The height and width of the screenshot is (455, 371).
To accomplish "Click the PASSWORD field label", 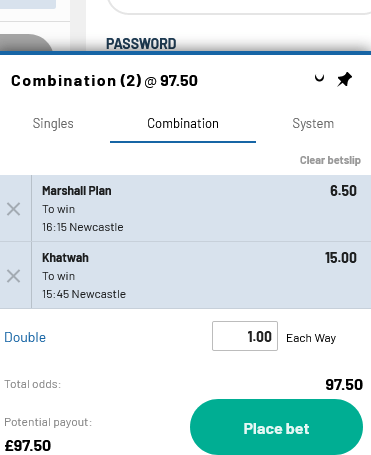I will click(x=141, y=44).
